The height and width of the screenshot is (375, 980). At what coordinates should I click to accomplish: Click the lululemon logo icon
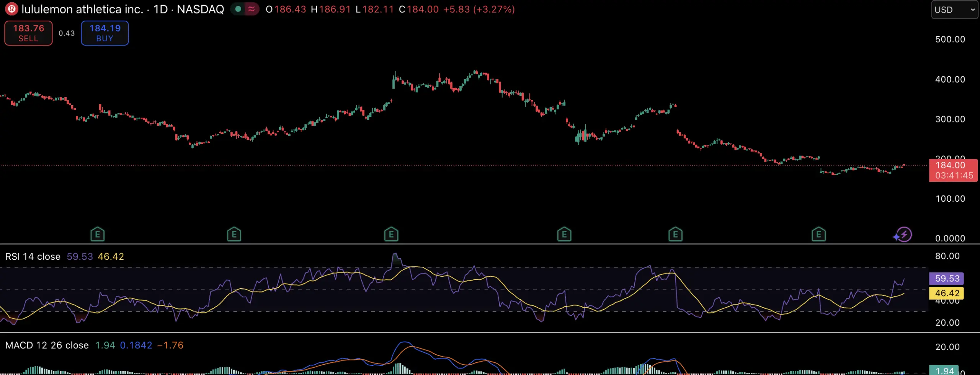[x=11, y=9]
